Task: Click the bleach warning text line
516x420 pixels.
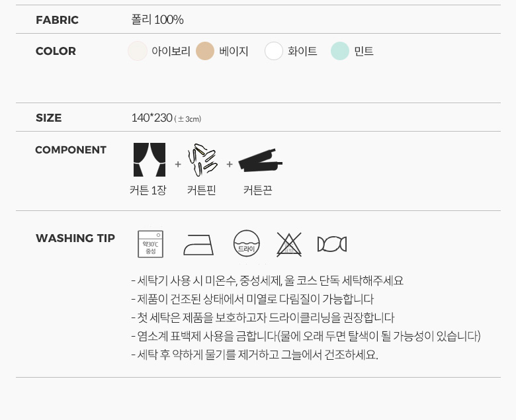Action: click(306, 336)
